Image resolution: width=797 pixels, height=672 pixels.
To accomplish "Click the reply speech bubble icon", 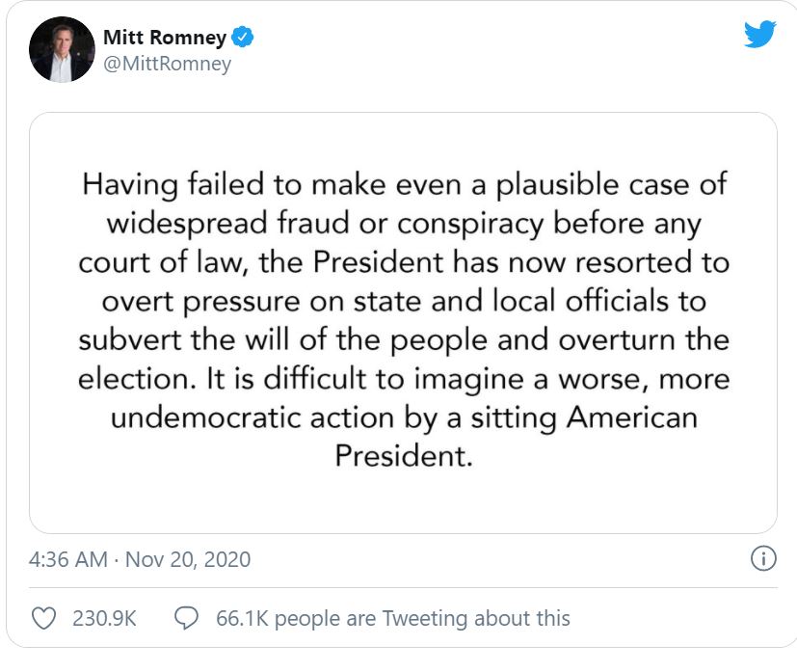I will coord(186,618).
